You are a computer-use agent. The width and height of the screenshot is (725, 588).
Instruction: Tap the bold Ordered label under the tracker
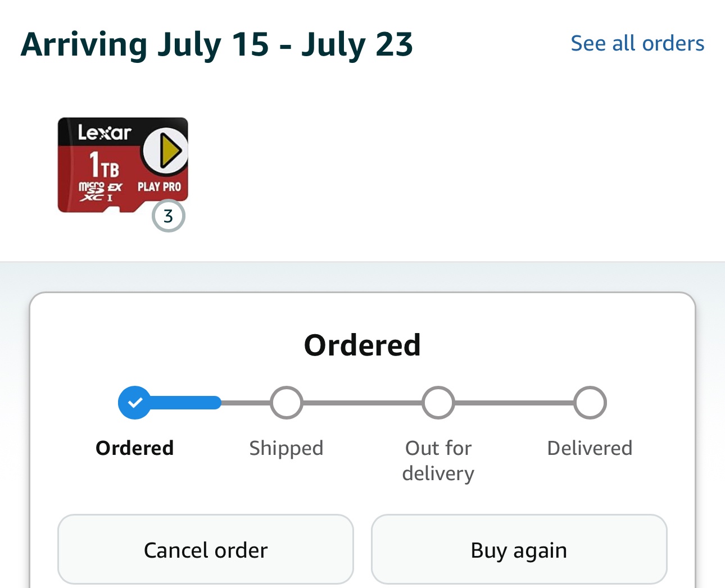(x=135, y=448)
